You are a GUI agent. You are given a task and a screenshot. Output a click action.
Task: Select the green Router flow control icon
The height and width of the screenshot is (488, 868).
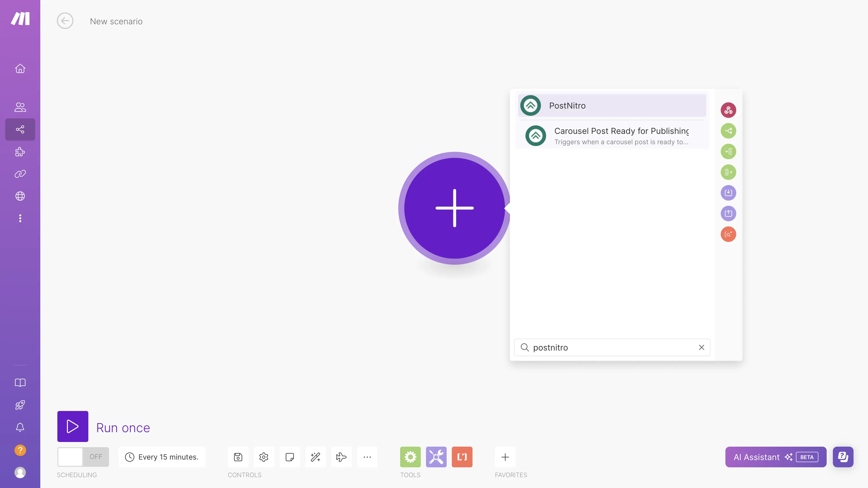(x=728, y=131)
